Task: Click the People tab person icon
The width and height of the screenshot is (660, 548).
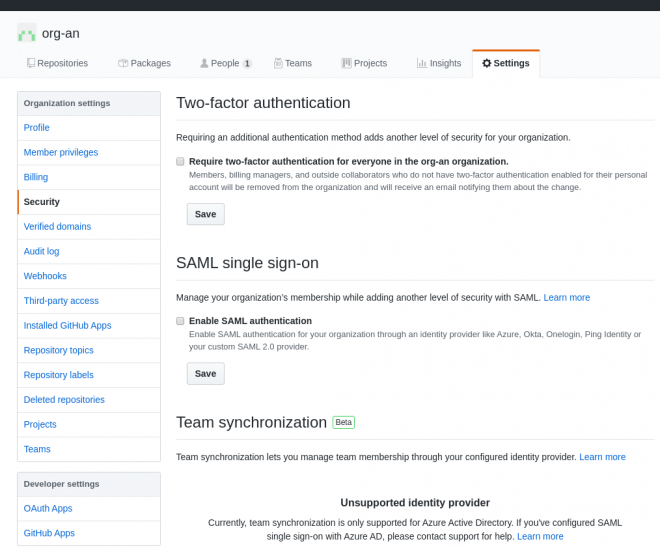Action: pos(204,63)
